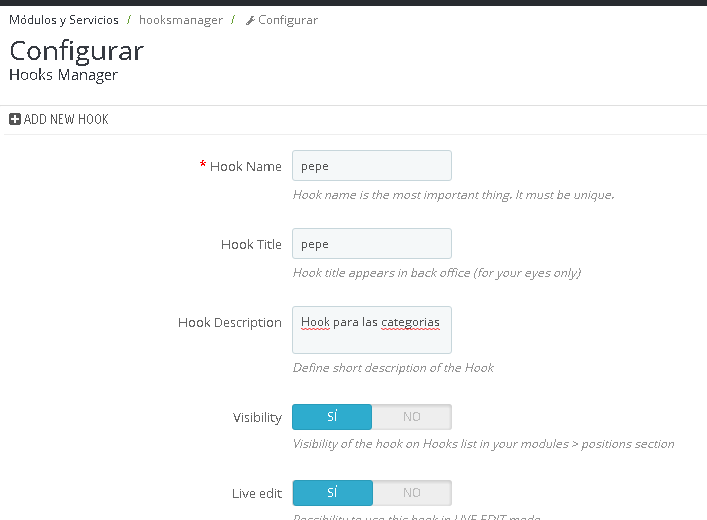Click the ADD NEW HOOK heading
This screenshot has width=707, height=520.
click(x=66, y=120)
